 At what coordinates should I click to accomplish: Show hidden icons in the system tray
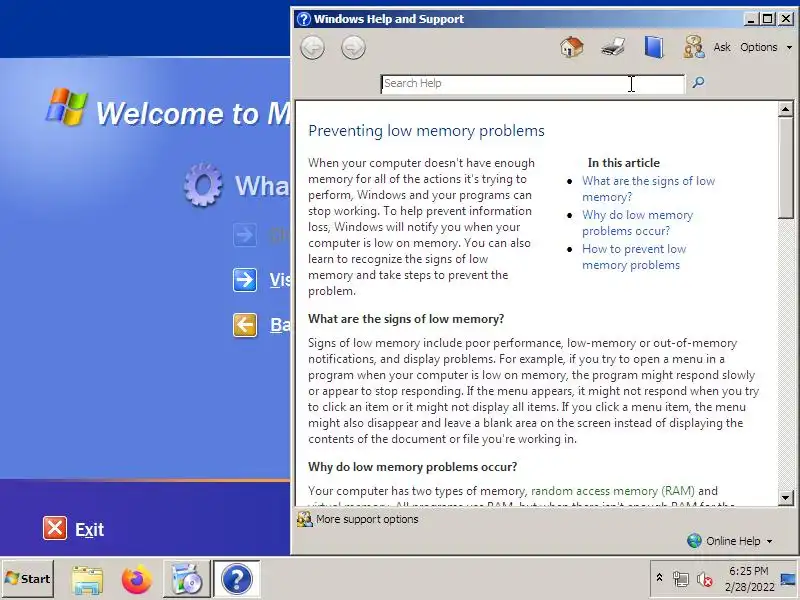click(659, 578)
